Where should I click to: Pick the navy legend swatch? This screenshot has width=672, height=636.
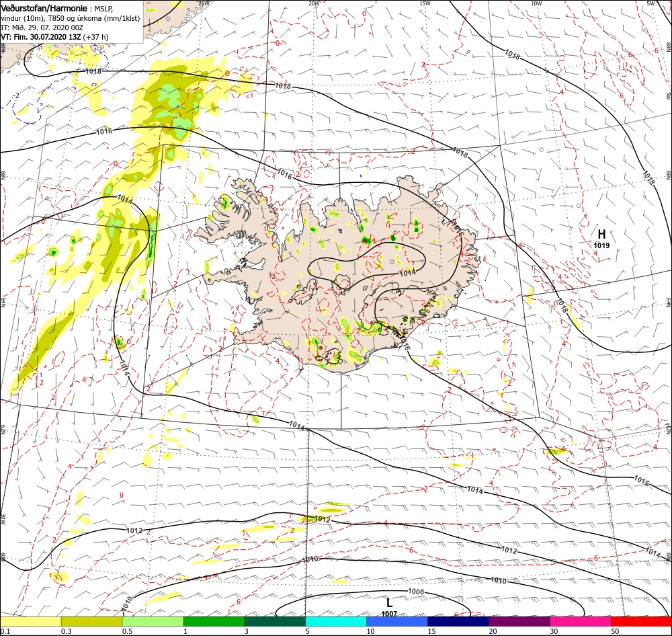458,621
